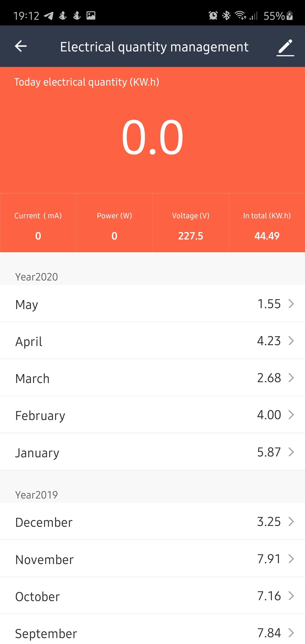Screen dimensions: 305x644
Task: Tap the alarm clock status icon
Action: tap(213, 16)
